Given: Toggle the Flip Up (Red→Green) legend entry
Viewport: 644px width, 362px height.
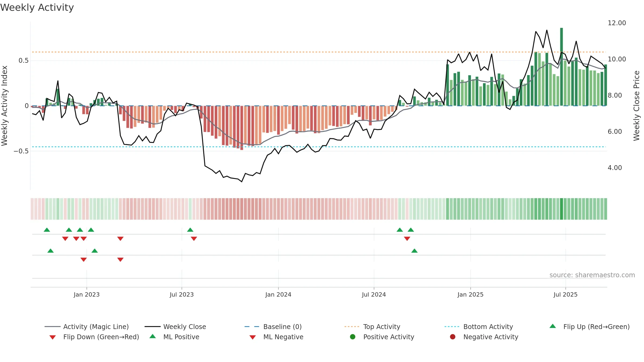Looking at the screenshot, I should (590, 327).
